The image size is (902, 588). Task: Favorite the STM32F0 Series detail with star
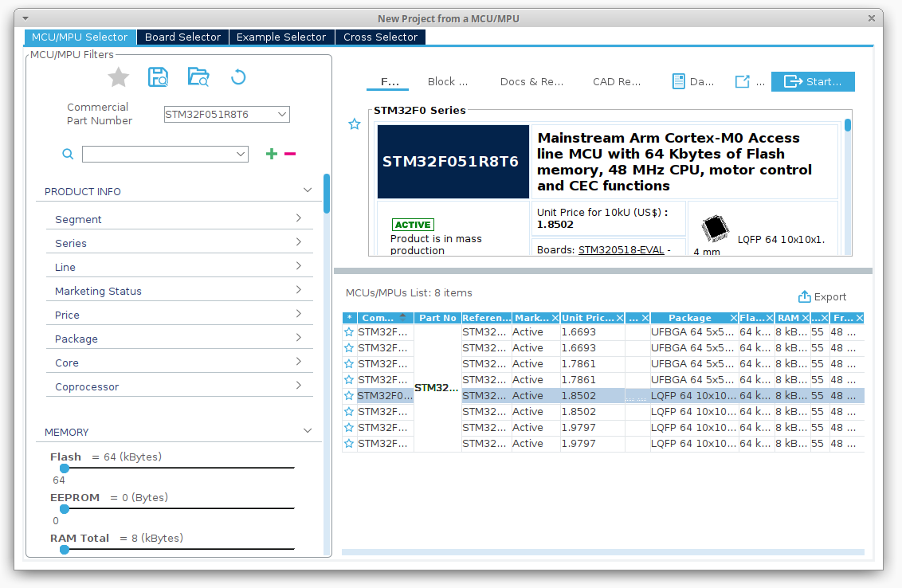click(355, 124)
